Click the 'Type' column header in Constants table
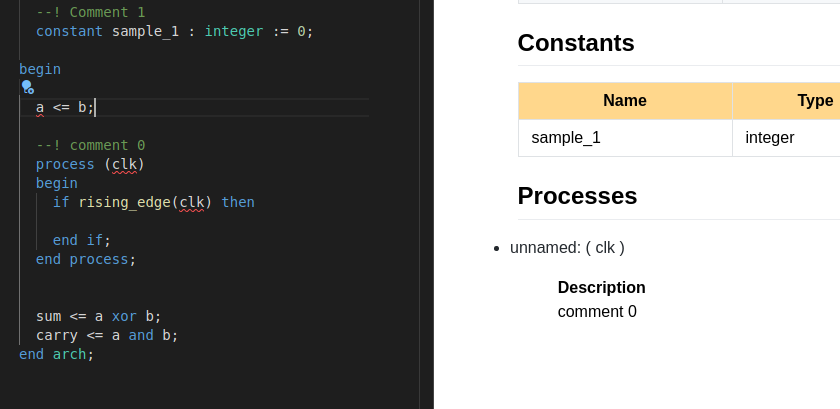The width and height of the screenshot is (840, 409). pyautogui.click(x=814, y=101)
